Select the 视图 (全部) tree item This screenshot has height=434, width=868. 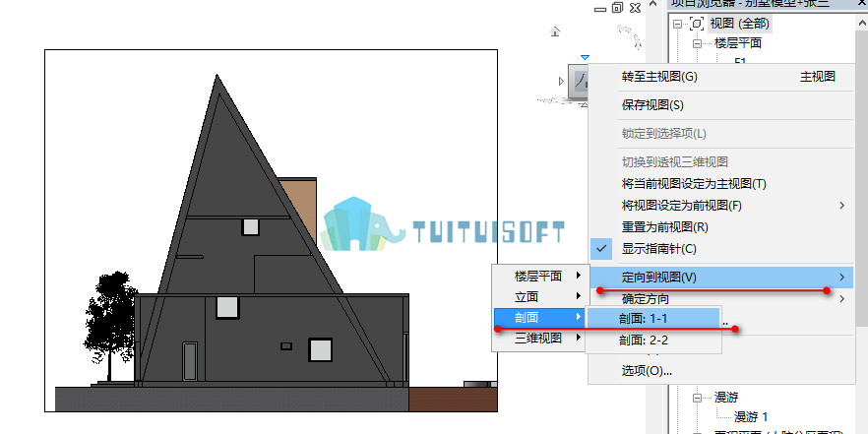coord(740,24)
